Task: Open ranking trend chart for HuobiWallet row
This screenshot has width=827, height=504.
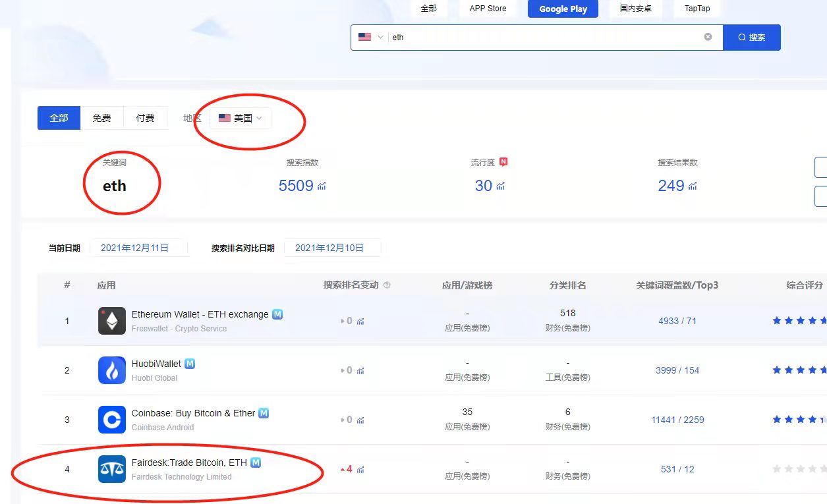Action: point(360,370)
